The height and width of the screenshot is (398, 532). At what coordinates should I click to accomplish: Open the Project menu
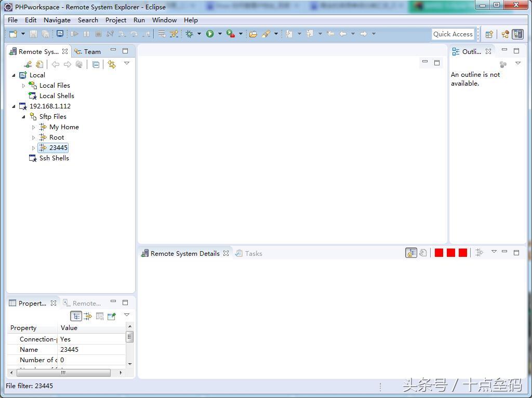(x=116, y=20)
